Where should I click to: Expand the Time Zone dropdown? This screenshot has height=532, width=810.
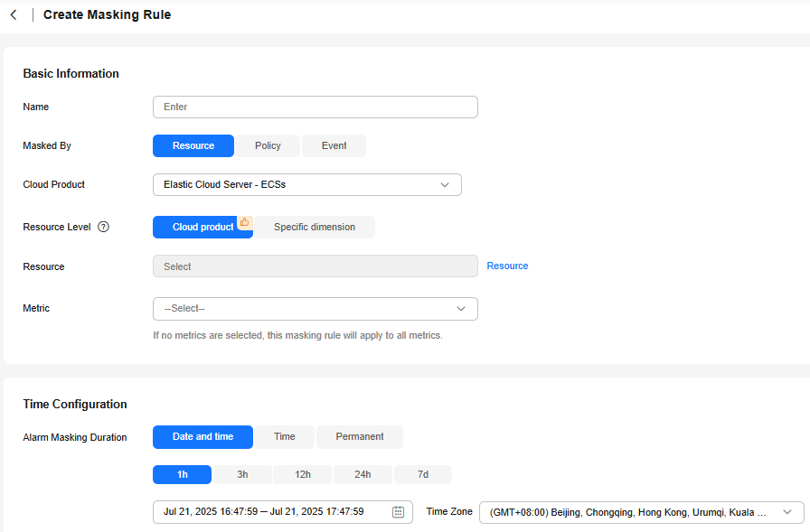pos(641,512)
